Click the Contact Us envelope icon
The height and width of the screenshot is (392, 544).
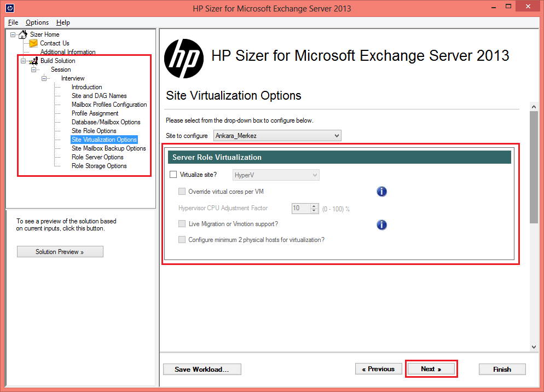(x=33, y=43)
